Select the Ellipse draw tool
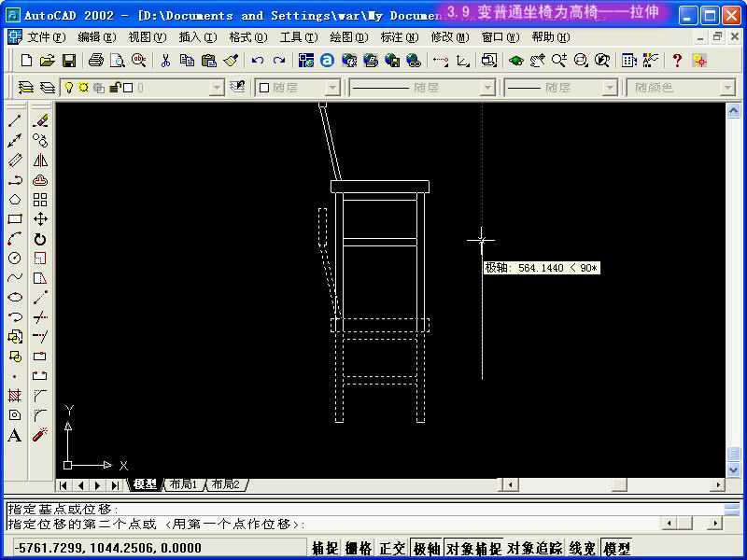Screen dimensions: 747x560 [15, 297]
